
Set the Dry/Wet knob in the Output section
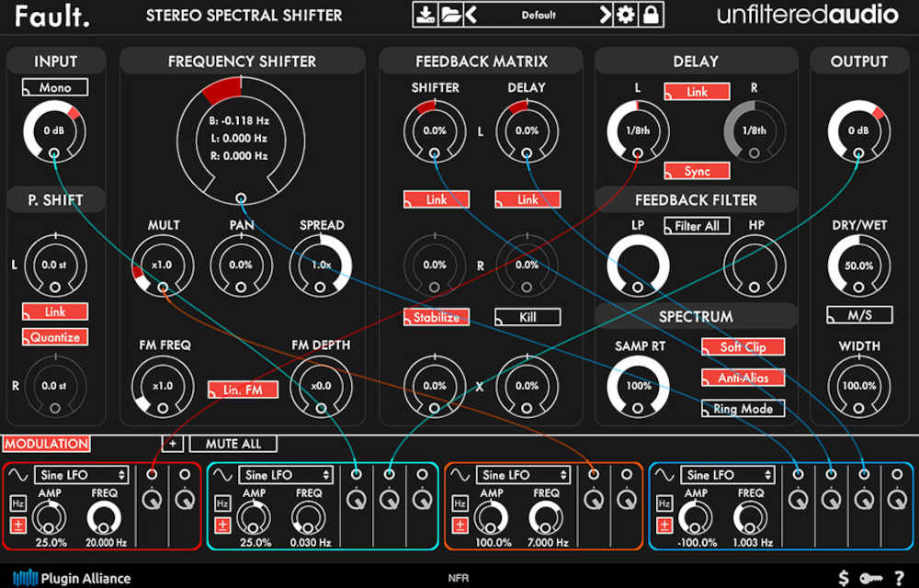coord(859,265)
